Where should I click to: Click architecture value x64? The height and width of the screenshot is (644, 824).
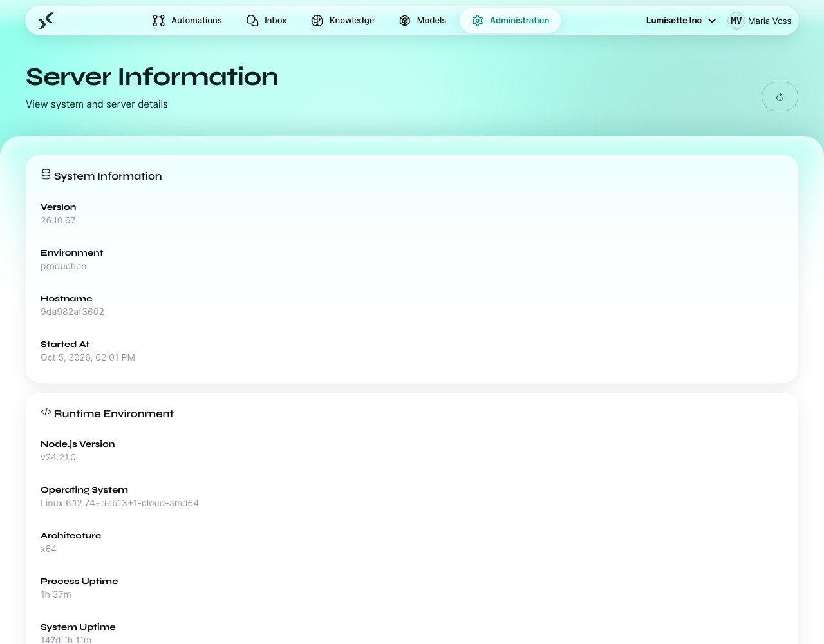[48, 549]
